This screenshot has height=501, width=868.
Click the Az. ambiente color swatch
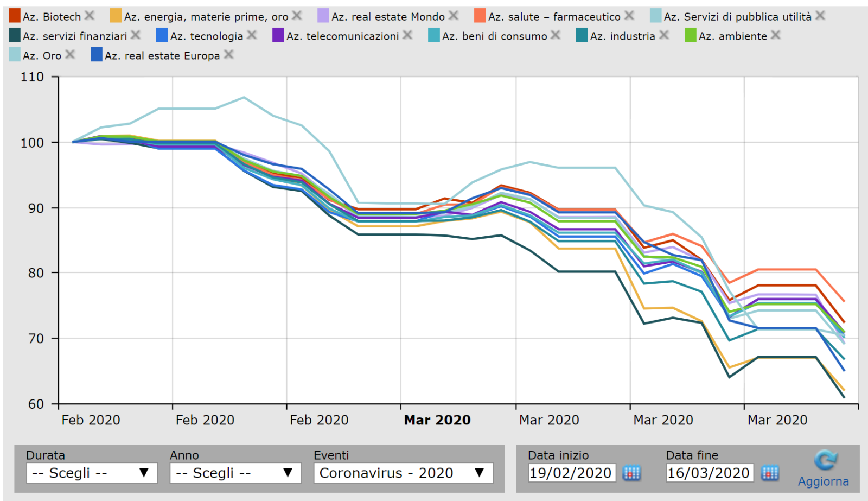click(690, 35)
